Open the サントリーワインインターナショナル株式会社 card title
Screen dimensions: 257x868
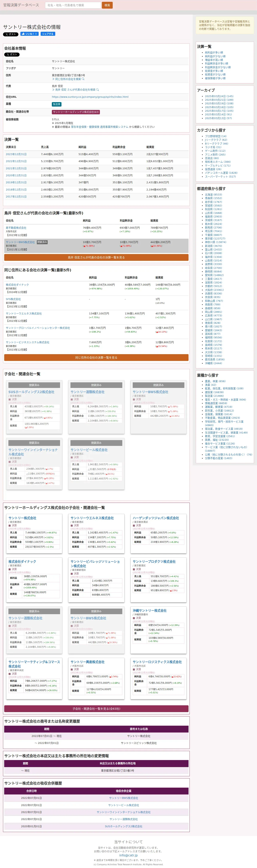click(33, 452)
